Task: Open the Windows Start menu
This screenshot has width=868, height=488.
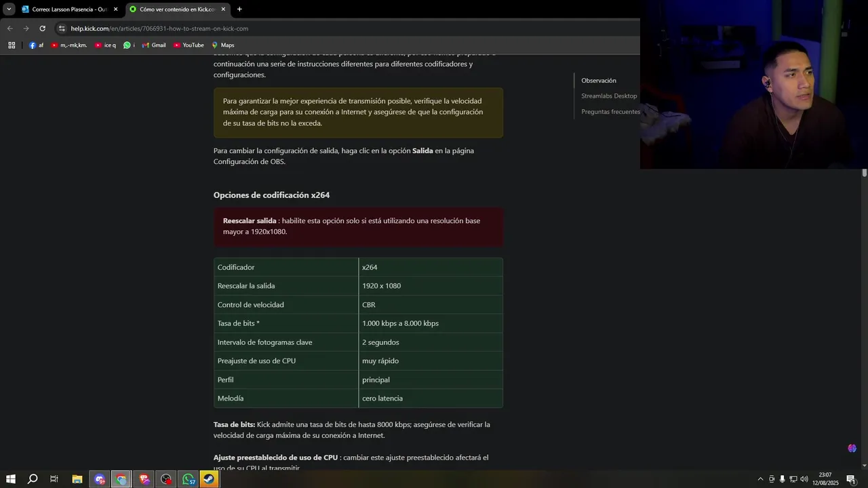Action: (11, 479)
